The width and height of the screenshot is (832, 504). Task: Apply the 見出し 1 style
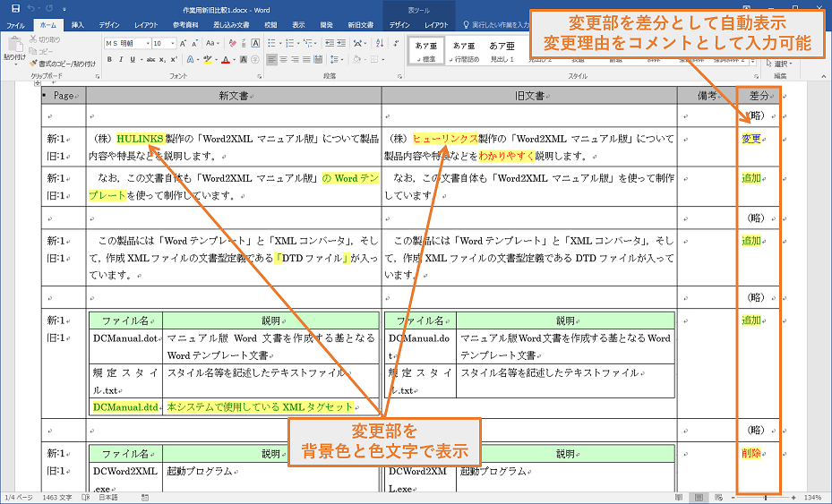(502, 51)
